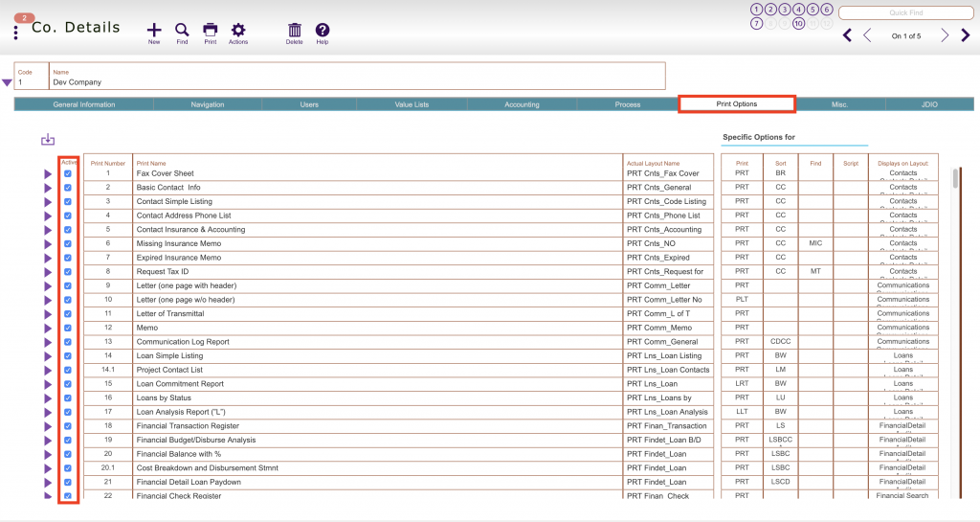Click PRT Comm_Letter No layout name
Image resolution: width=980 pixels, height=522 pixels.
(664, 300)
